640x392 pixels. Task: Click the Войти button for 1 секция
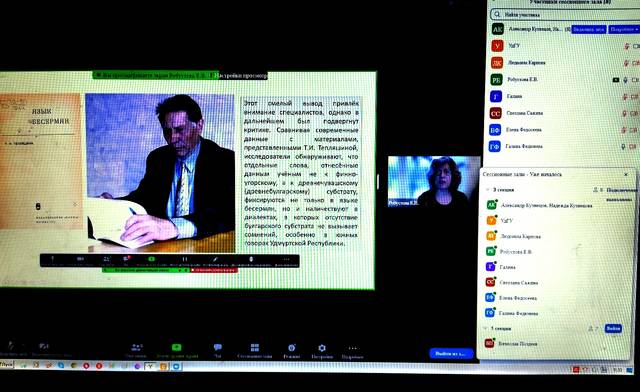coord(613,328)
